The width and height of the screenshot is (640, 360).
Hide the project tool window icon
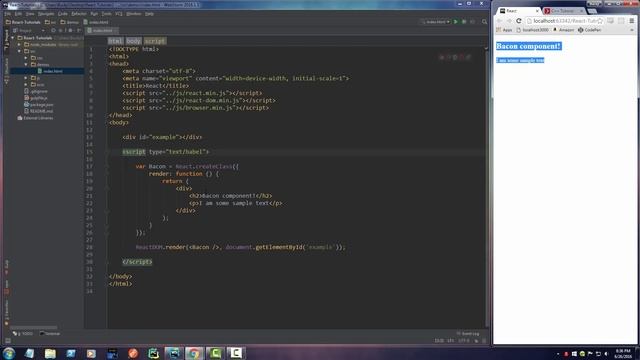79,31
